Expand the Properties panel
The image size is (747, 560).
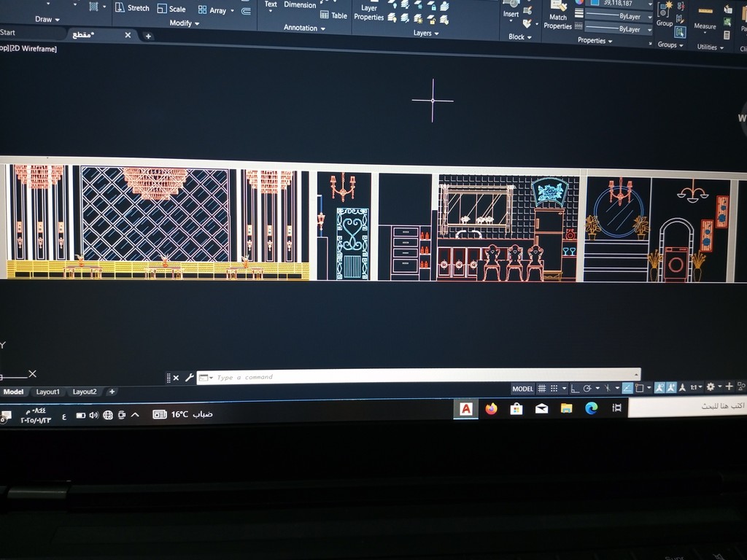point(595,41)
